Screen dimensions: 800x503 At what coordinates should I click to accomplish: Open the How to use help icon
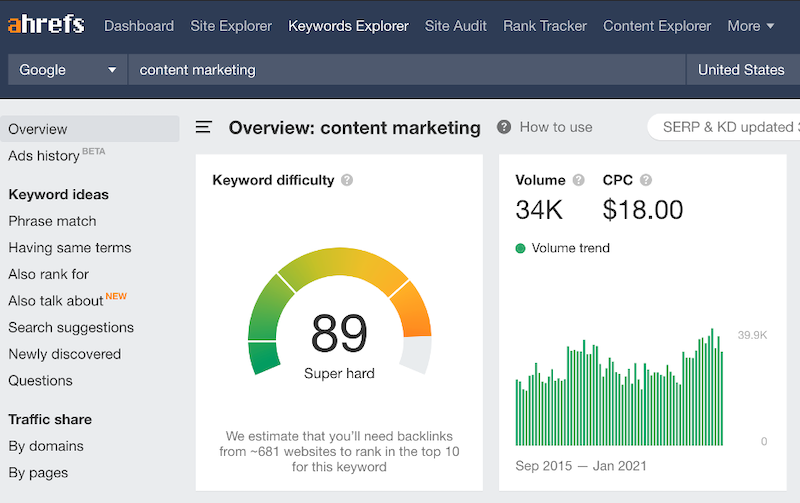click(504, 127)
